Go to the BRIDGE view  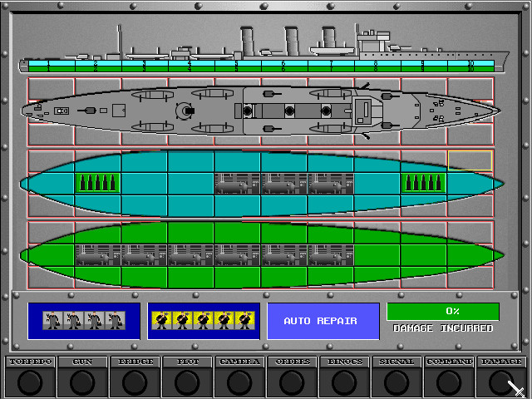(135, 377)
